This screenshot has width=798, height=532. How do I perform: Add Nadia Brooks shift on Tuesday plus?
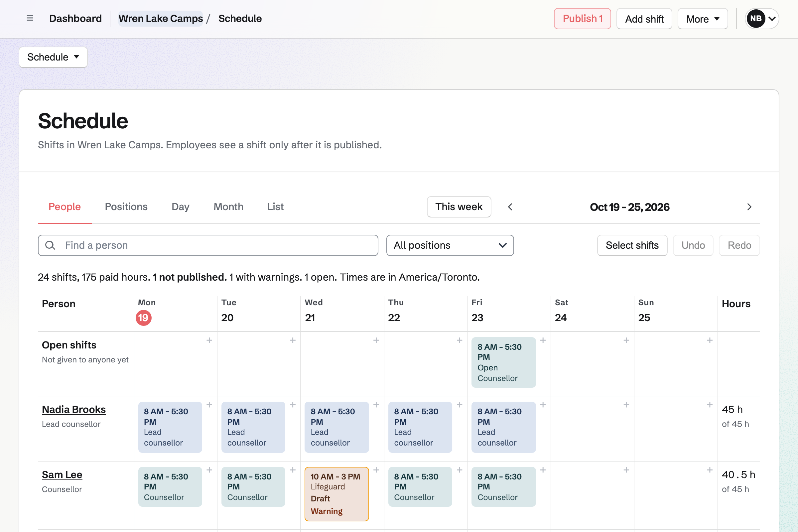pyautogui.click(x=293, y=405)
